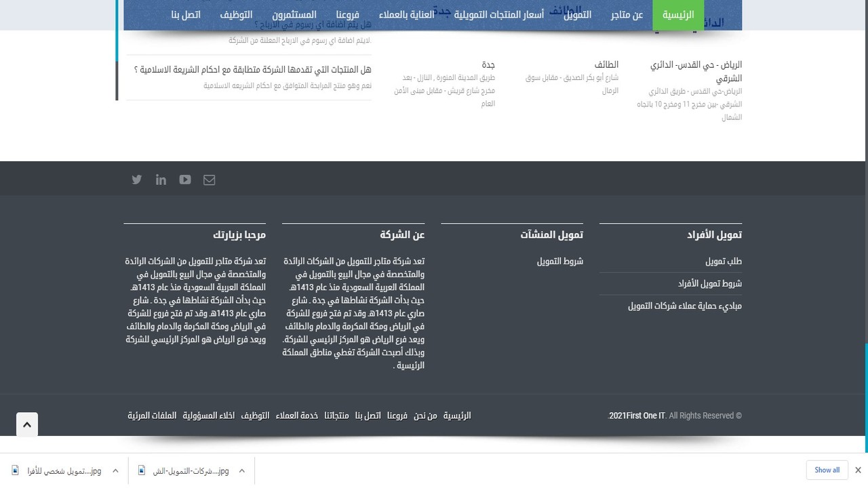Viewport: 868px width, 488px height.
Task: Open عن متاجر menu item
Action: tap(627, 14)
